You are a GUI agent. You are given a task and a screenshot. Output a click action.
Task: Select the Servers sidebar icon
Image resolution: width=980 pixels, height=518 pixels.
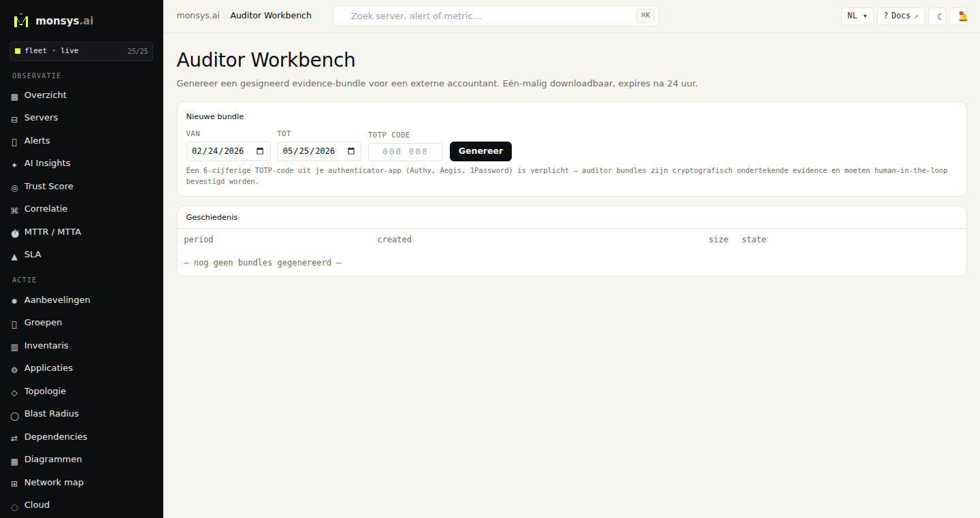click(x=14, y=118)
